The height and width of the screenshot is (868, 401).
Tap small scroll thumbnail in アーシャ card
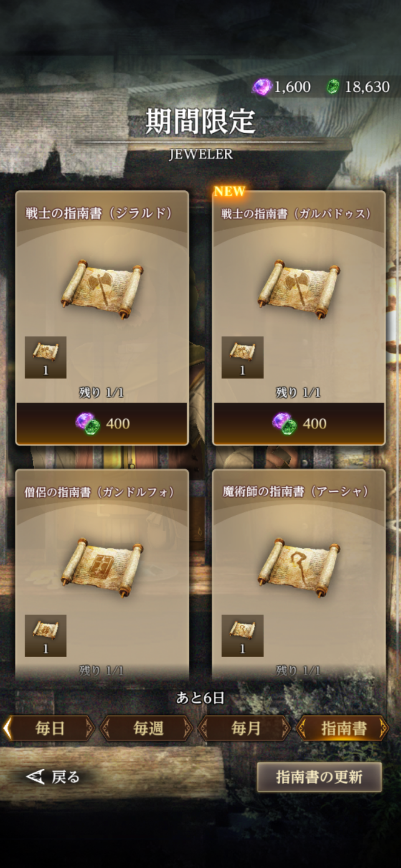[x=242, y=635]
